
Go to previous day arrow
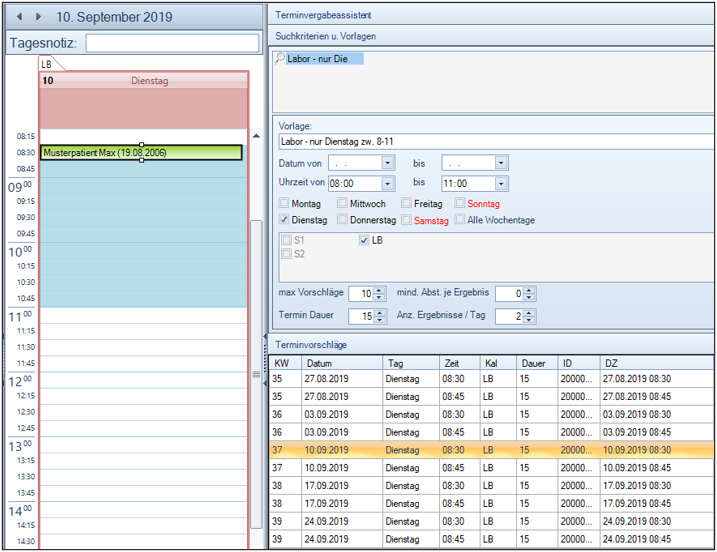(19, 16)
